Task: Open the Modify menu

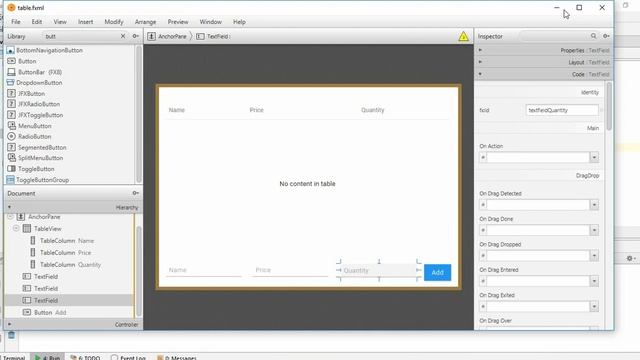Action: tap(113, 22)
